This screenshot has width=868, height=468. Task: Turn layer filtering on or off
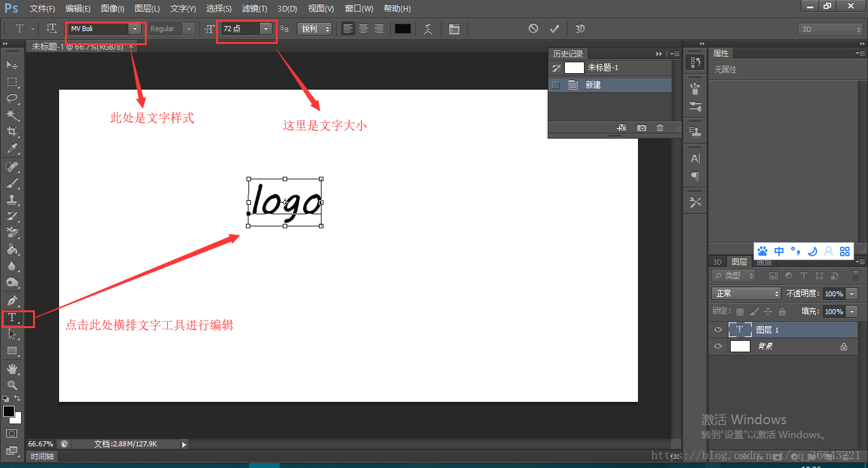click(x=856, y=275)
